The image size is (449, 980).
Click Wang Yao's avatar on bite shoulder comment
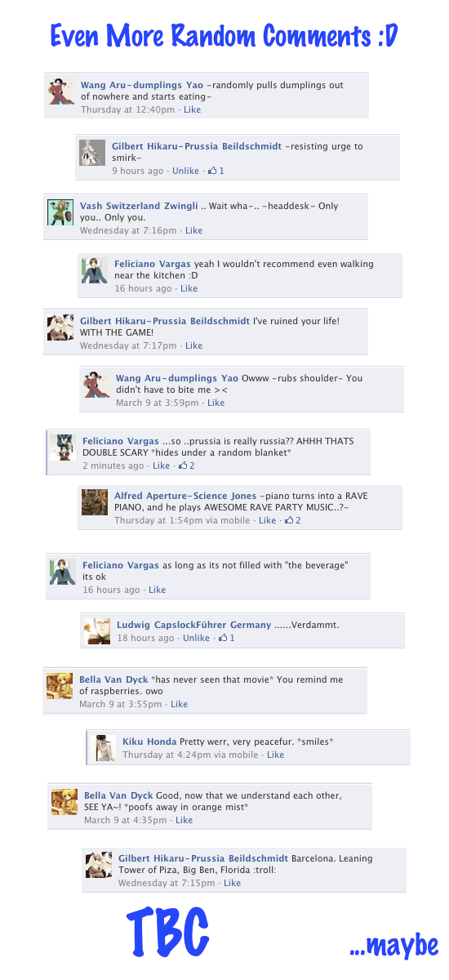[96, 385]
